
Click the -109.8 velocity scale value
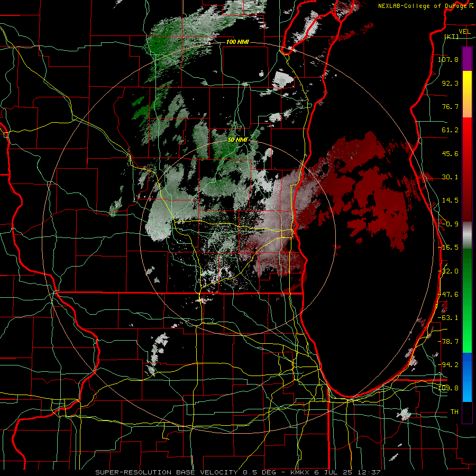(x=448, y=388)
